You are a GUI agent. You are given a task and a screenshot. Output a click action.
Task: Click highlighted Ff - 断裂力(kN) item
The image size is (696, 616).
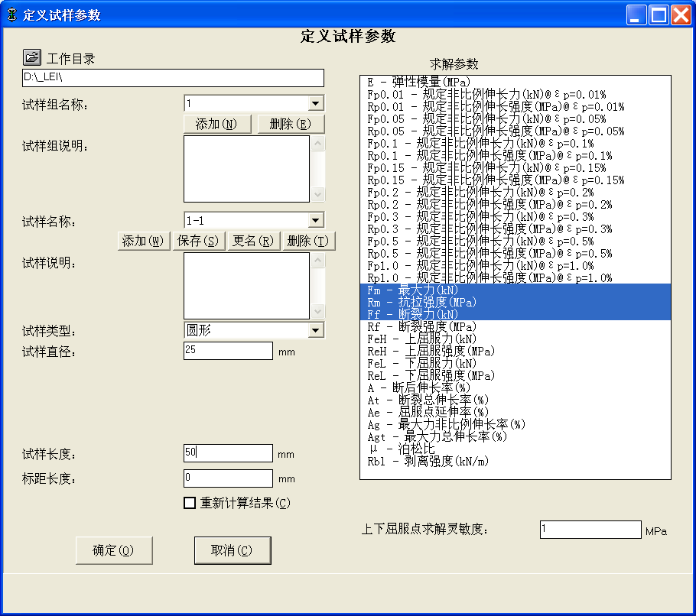[515, 314]
